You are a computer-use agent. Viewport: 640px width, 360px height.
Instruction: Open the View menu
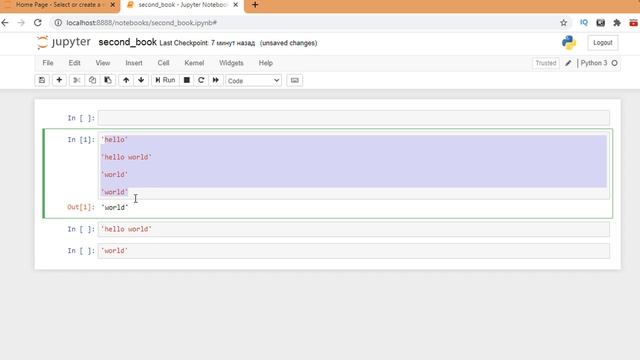point(103,63)
